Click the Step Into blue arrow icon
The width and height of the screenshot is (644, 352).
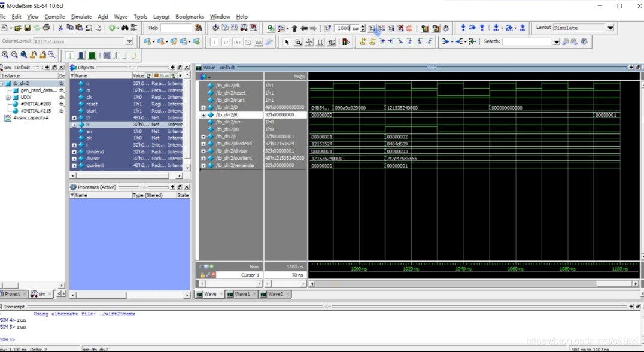tap(463, 28)
